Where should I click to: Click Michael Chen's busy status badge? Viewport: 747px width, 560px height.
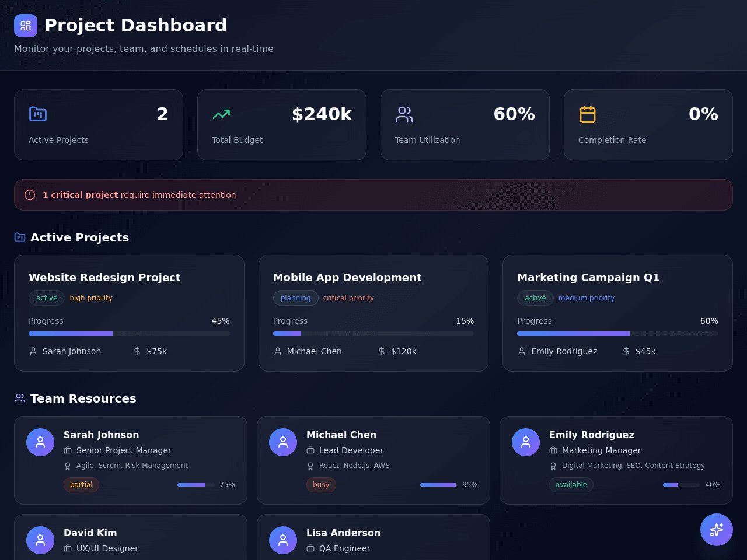[321, 485]
